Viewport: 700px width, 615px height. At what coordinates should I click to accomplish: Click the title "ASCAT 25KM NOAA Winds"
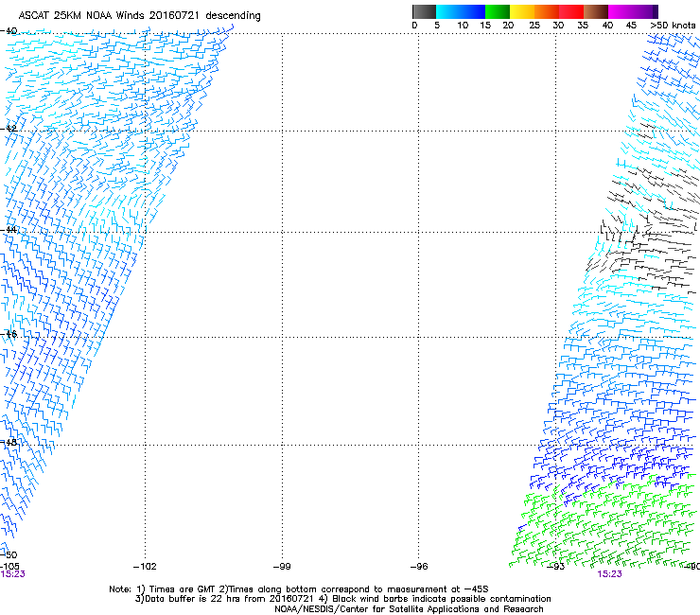[x=82, y=16]
